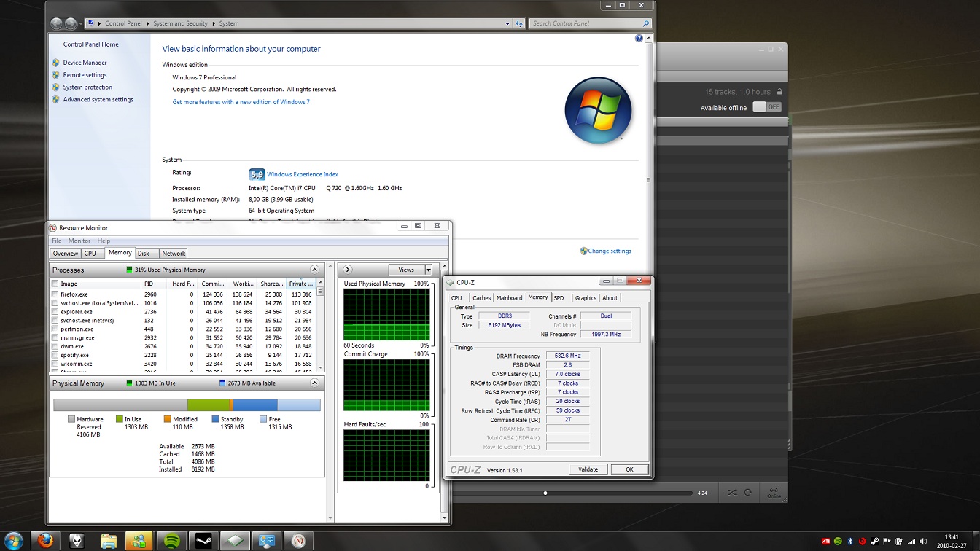Check the explorer.exe process checkbox
Image resolution: width=980 pixels, height=551 pixels.
55,312
